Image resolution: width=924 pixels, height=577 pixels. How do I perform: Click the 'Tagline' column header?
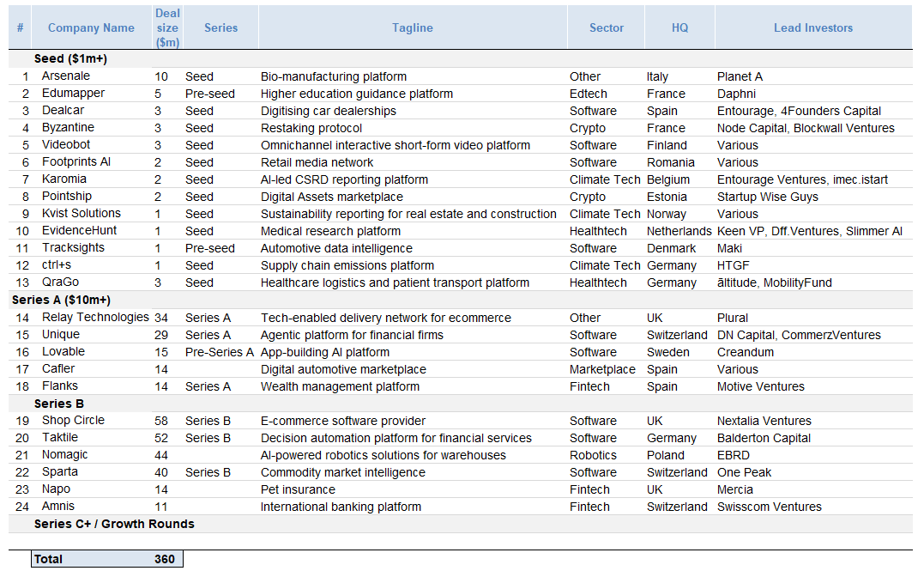[413, 27]
